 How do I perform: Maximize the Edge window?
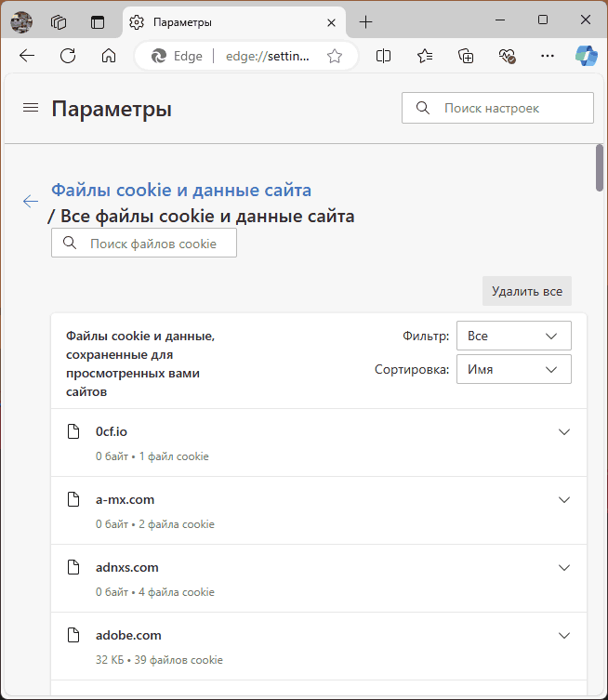[543, 20]
